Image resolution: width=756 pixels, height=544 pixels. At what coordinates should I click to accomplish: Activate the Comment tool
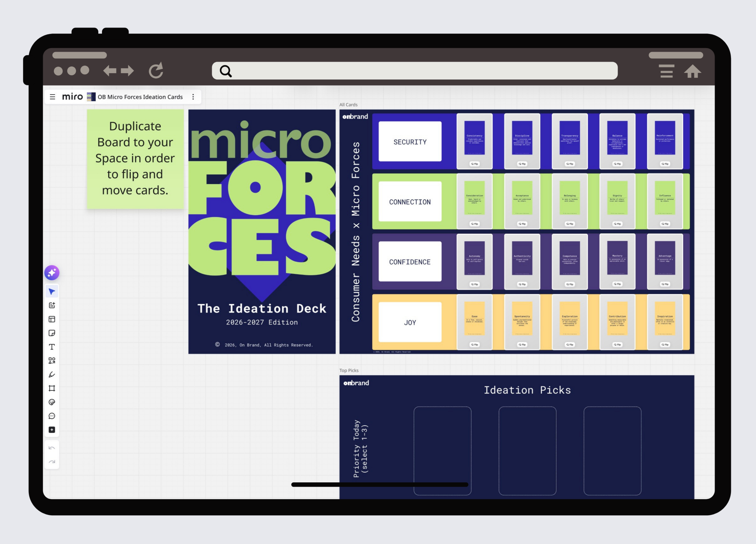[x=52, y=416]
